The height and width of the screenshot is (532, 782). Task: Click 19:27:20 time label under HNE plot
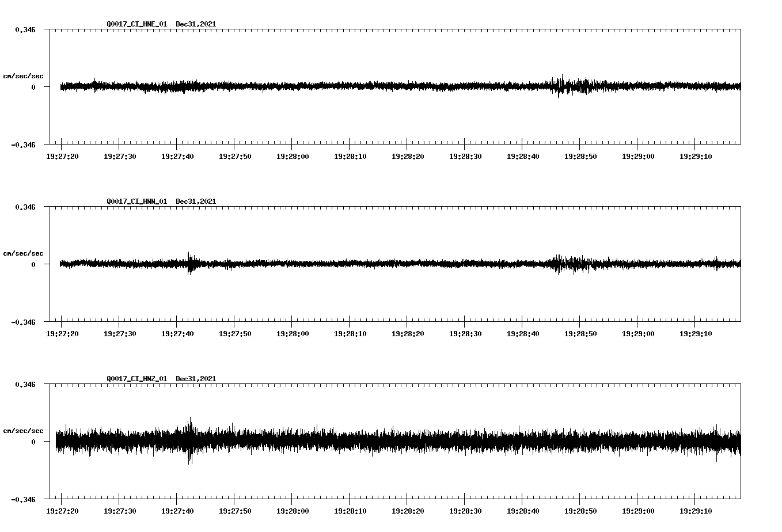(x=62, y=157)
